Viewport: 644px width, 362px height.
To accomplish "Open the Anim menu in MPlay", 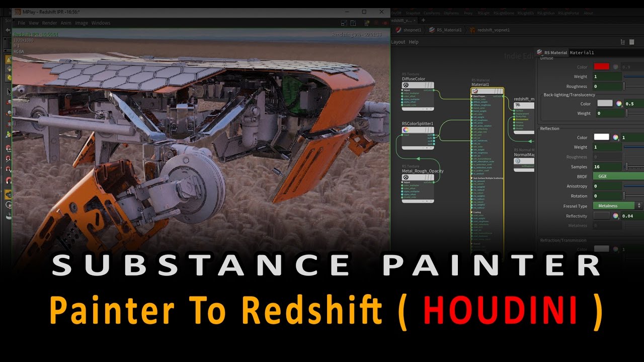I will pos(66,23).
